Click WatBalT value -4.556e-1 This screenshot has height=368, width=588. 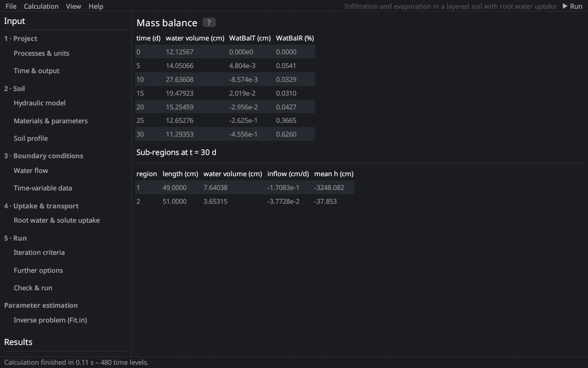(243, 134)
